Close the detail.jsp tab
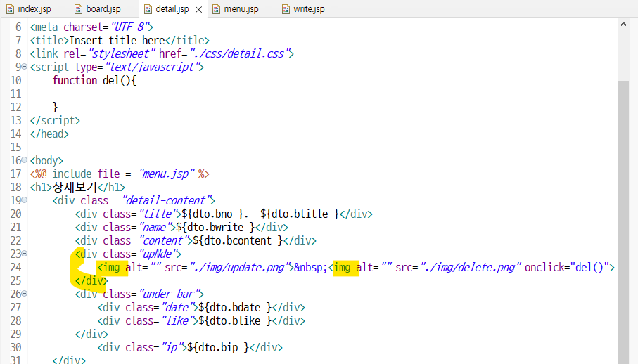 [198, 9]
